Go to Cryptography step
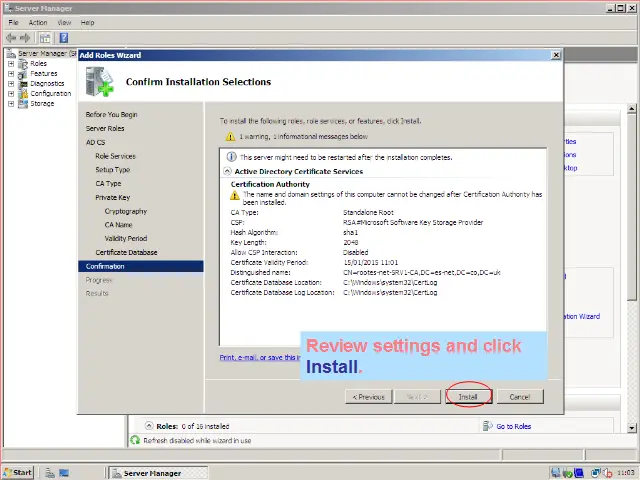This screenshot has width=640, height=480. tap(126, 211)
